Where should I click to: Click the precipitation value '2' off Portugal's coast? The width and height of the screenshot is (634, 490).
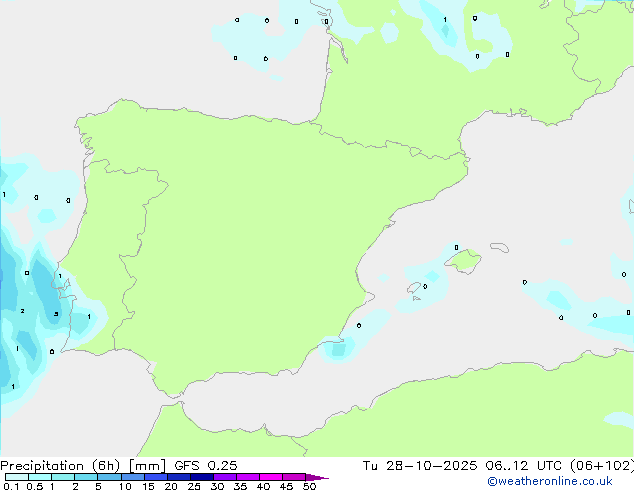pos(22,311)
